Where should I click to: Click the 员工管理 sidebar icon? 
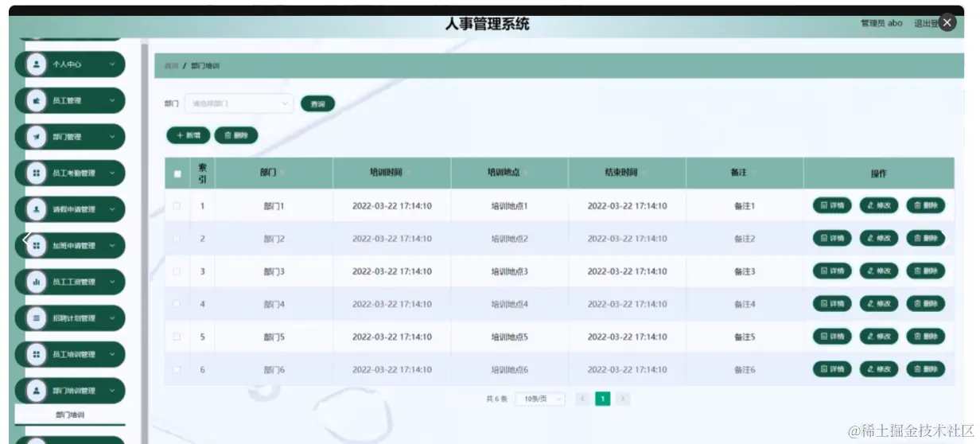(x=35, y=100)
